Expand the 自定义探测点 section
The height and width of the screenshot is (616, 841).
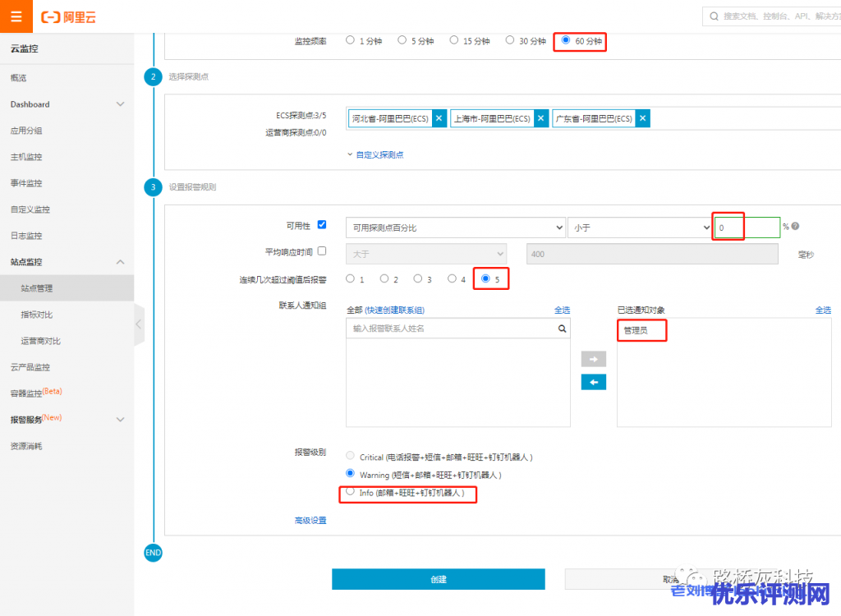point(378,154)
